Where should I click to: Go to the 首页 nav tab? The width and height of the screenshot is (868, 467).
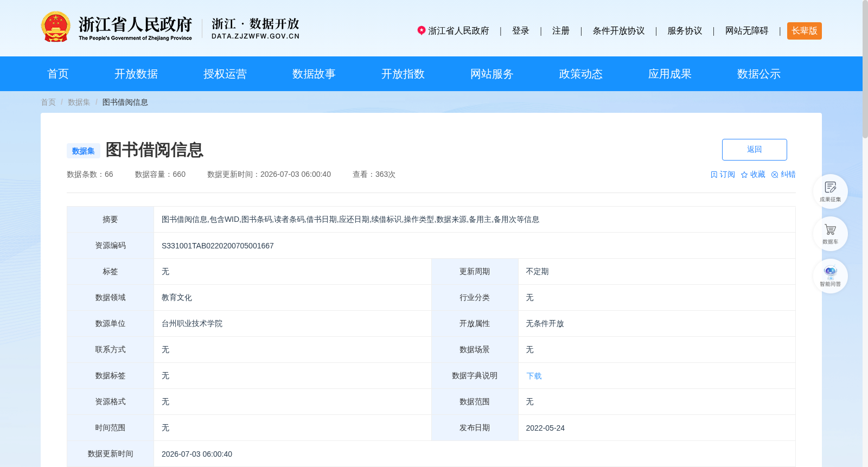coord(58,74)
